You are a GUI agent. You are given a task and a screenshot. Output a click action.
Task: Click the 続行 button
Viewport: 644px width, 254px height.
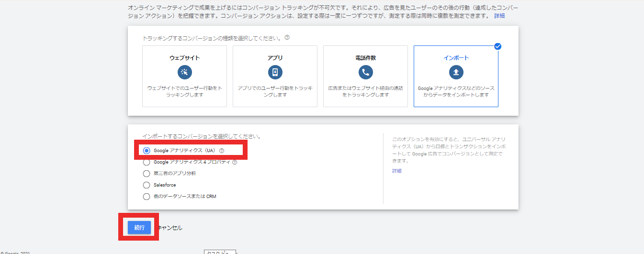tap(139, 228)
